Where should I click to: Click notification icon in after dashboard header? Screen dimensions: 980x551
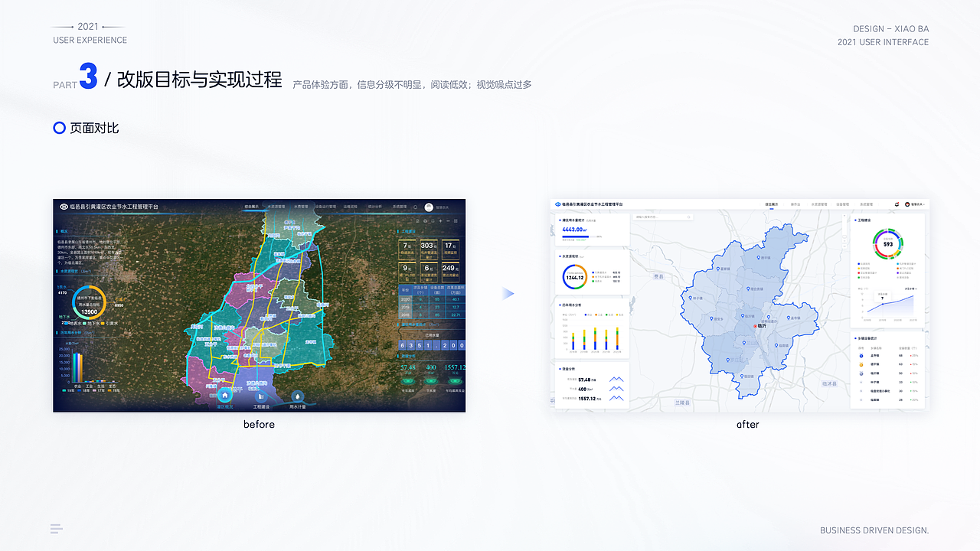pyautogui.click(x=897, y=204)
